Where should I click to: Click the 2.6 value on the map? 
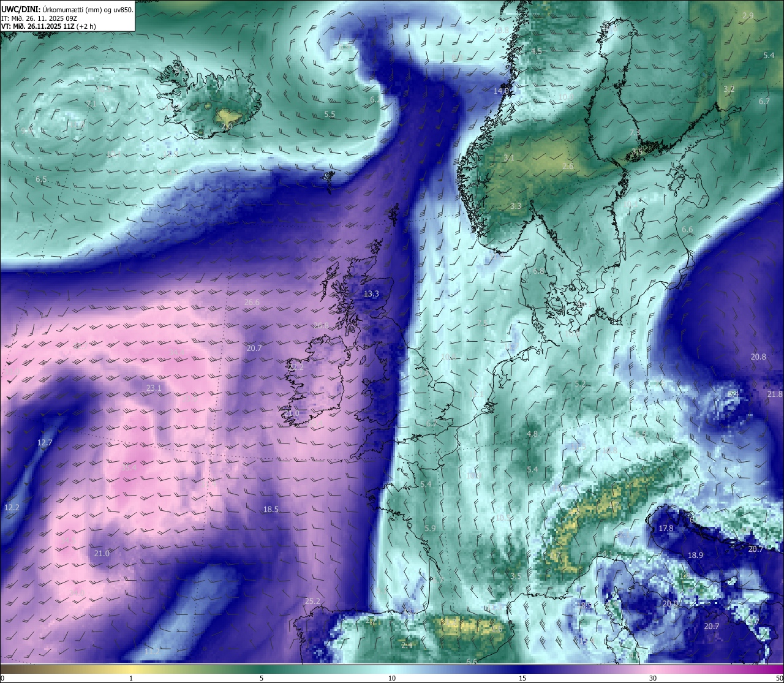[568, 166]
